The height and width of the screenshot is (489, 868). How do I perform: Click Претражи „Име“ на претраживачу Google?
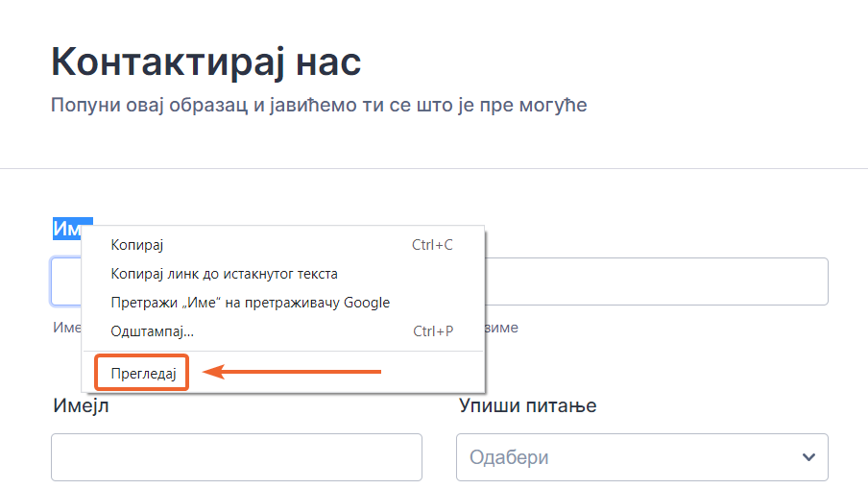(250, 303)
